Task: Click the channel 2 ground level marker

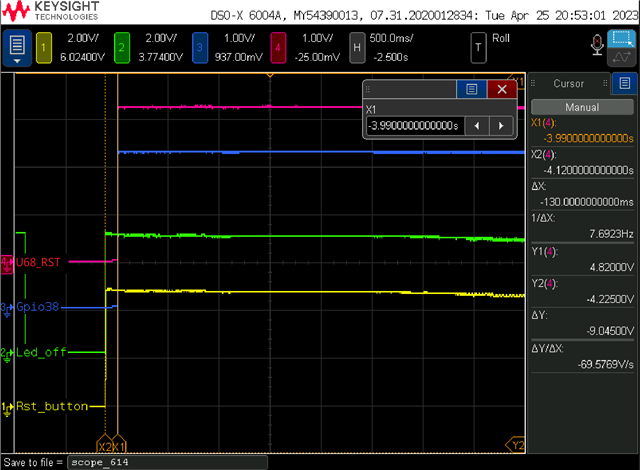Action: tap(7, 354)
